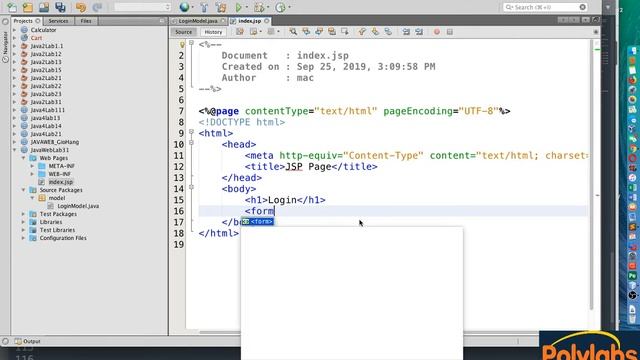Click the editor Forward navigation icon
This screenshot has width=640, height=360.
[x=271, y=31]
